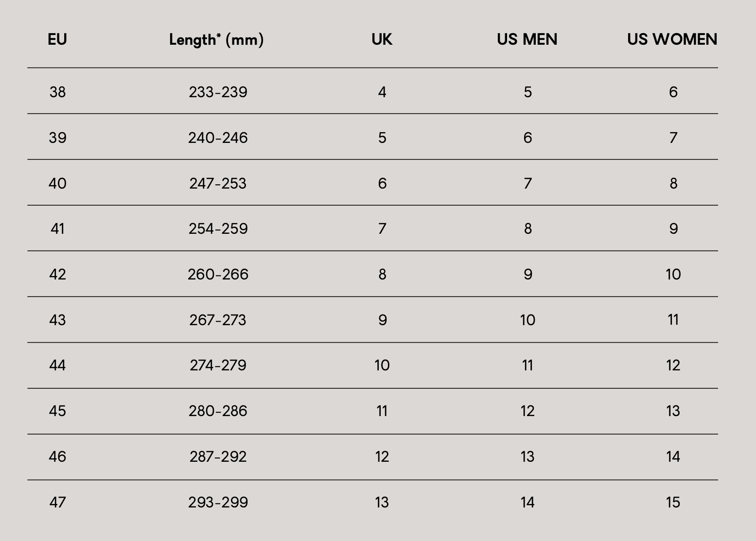Select the 233-239 length range cell
756x541 pixels.
(218, 92)
